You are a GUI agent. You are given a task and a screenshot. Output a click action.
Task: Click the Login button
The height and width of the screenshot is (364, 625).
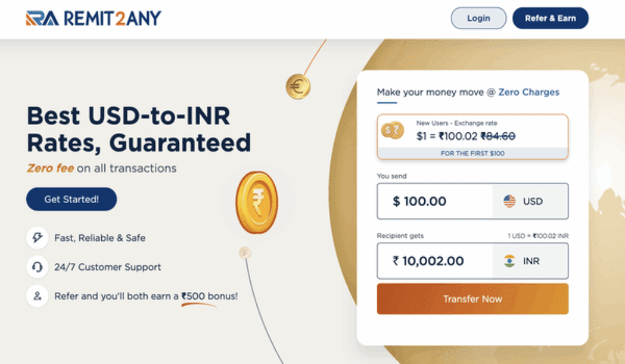[x=479, y=18]
